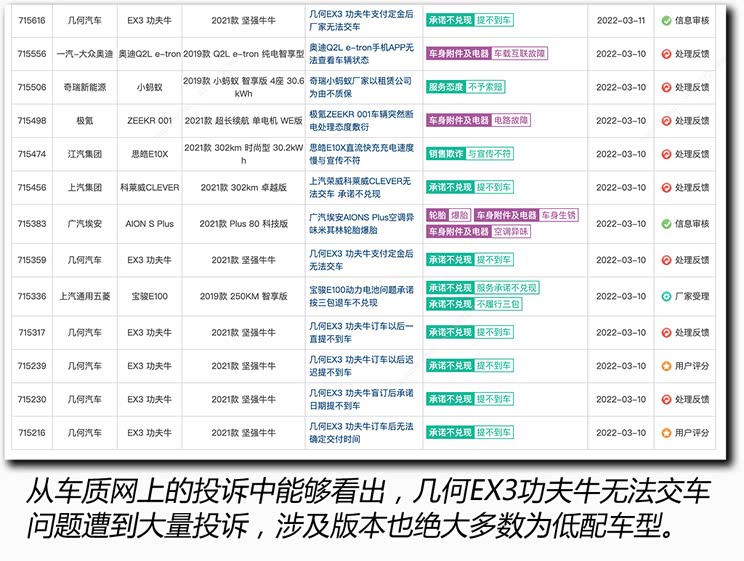Click the 不履行三包 tag in row 715336

coord(498,304)
